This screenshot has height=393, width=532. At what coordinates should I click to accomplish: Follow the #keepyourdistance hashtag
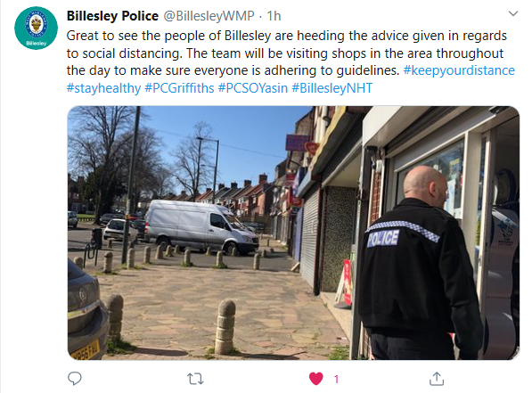point(459,70)
